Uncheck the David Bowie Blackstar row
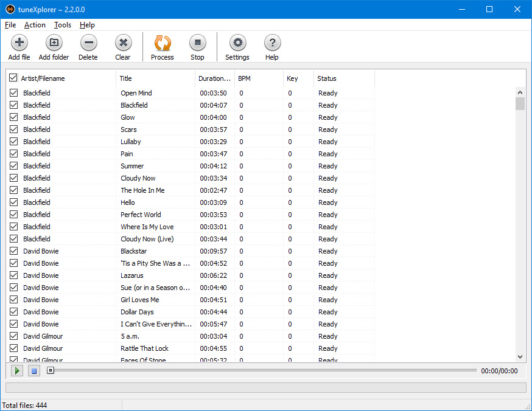 pyautogui.click(x=13, y=251)
